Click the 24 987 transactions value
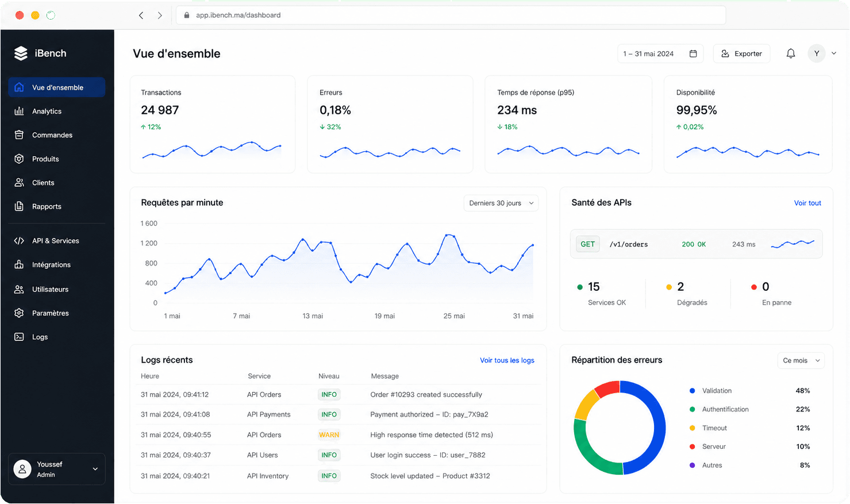 [160, 110]
